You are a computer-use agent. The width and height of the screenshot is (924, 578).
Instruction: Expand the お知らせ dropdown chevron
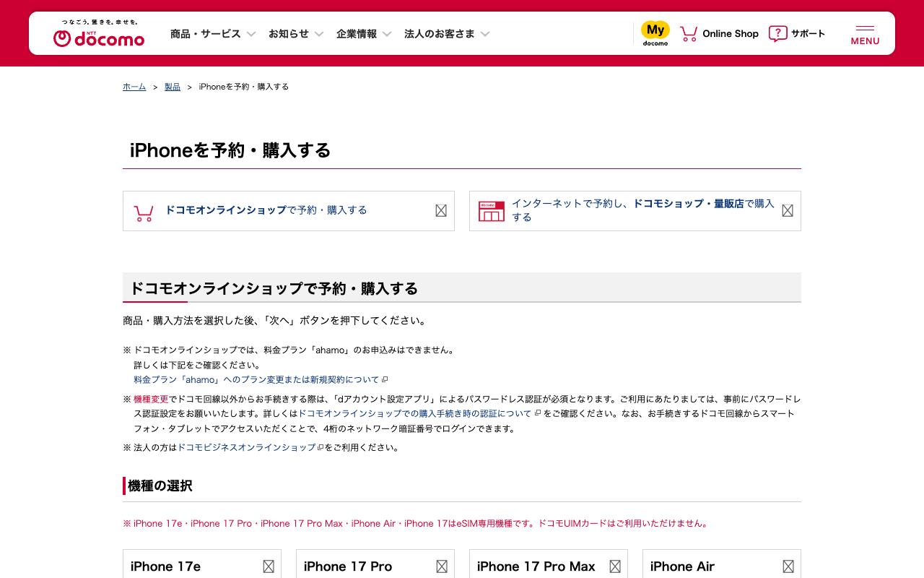(319, 34)
